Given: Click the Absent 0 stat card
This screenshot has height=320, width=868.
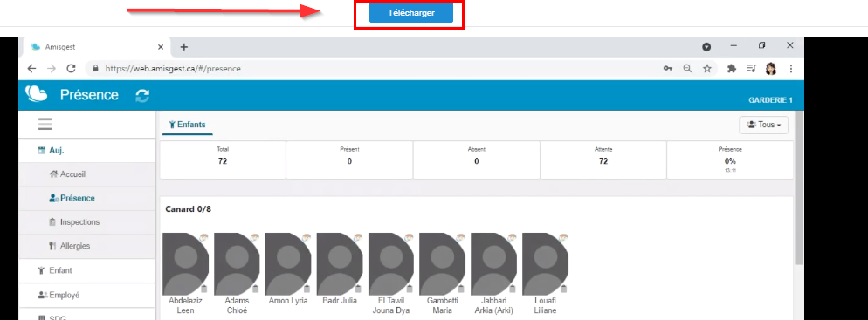Looking at the screenshot, I should 476,160.
